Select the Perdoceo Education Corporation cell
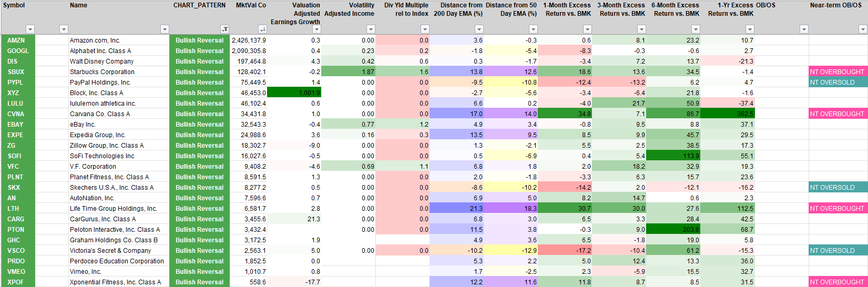Screen dimensions: 868x287 [119, 261]
